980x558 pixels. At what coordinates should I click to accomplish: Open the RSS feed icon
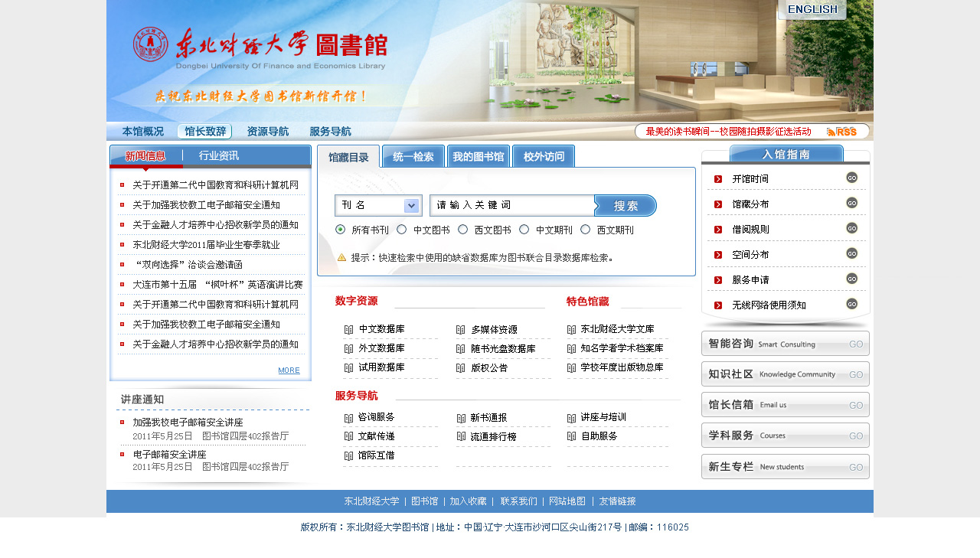point(841,132)
